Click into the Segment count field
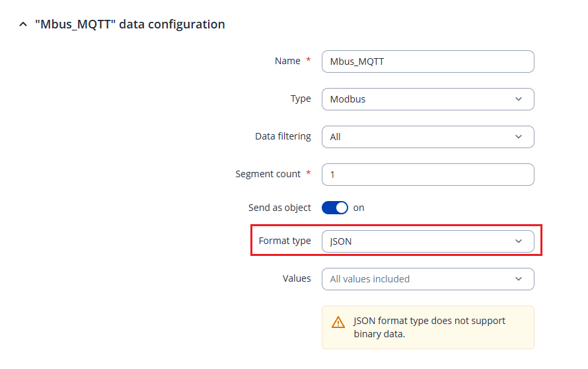 427,175
